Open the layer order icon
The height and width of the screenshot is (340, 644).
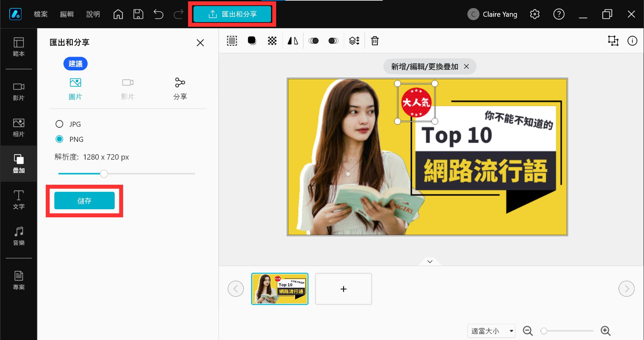pyautogui.click(x=354, y=41)
